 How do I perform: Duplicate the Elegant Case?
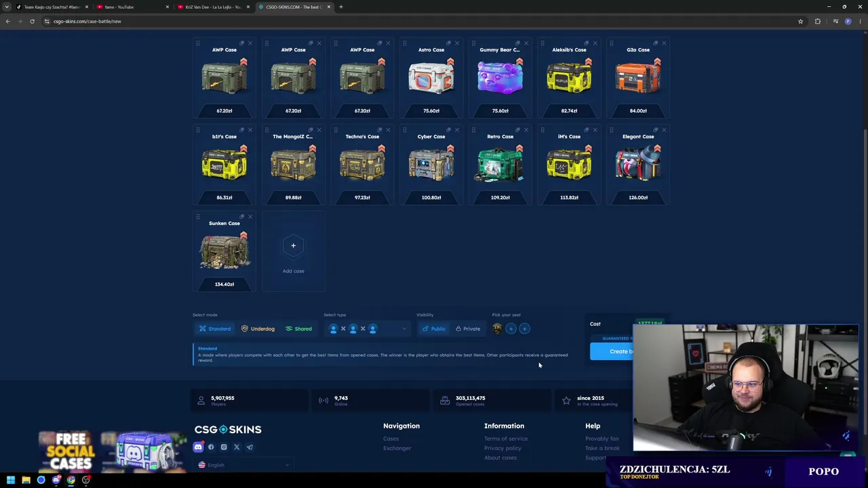(x=656, y=130)
